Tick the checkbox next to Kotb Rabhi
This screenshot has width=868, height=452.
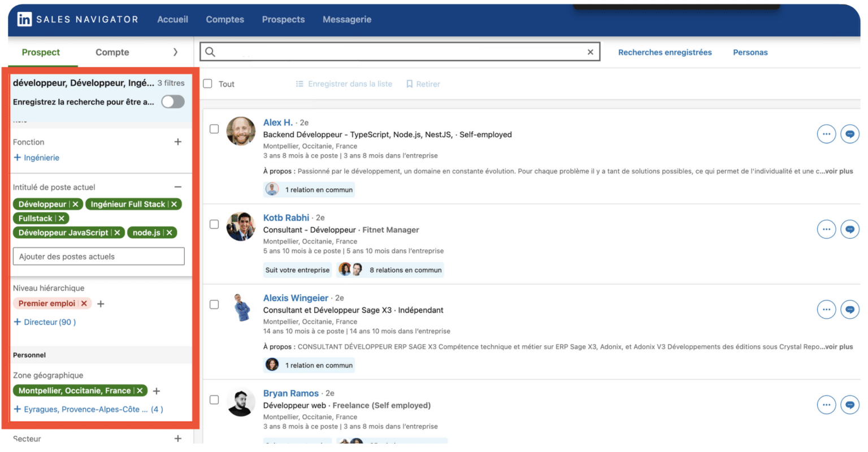click(x=214, y=224)
